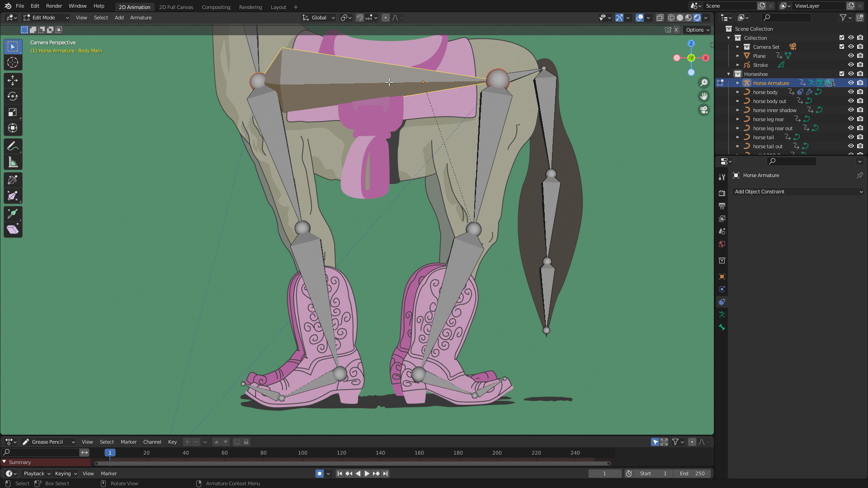Open the Output properties tab
The width and height of the screenshot is (868, 488).
pyautogui.click(x=722, y=206)
